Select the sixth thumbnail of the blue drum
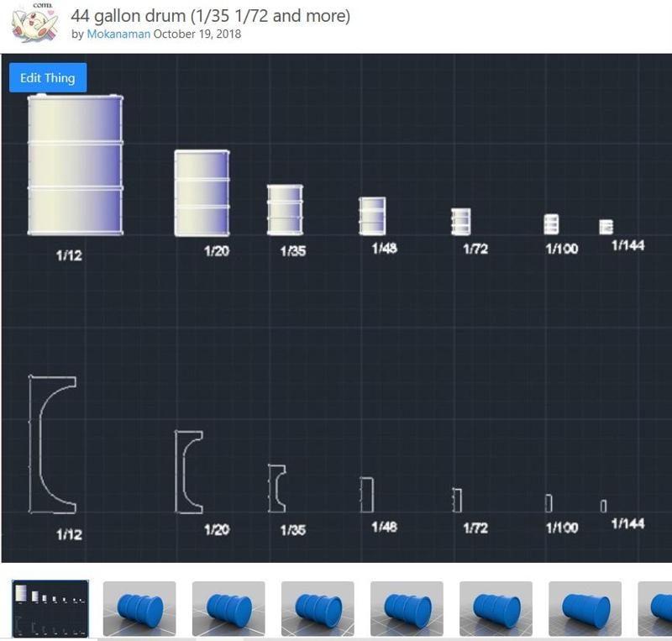Viewport: 672px width, 641px height. click(x=496, y=609)
